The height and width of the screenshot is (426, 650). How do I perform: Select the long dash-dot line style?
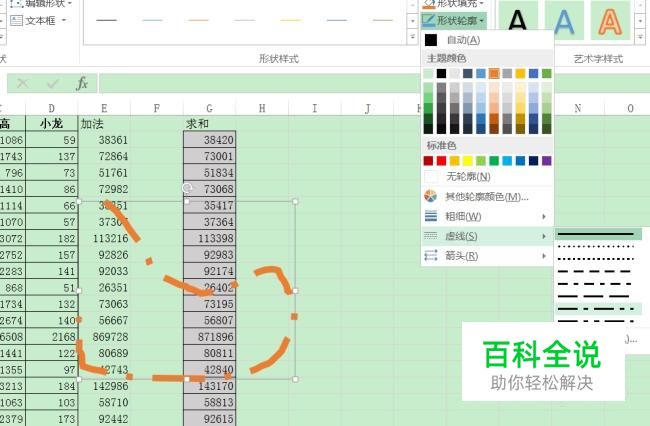point(597,309)
